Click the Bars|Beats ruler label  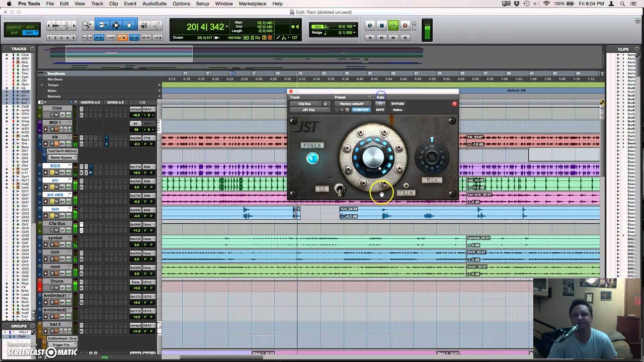[56, 73]
